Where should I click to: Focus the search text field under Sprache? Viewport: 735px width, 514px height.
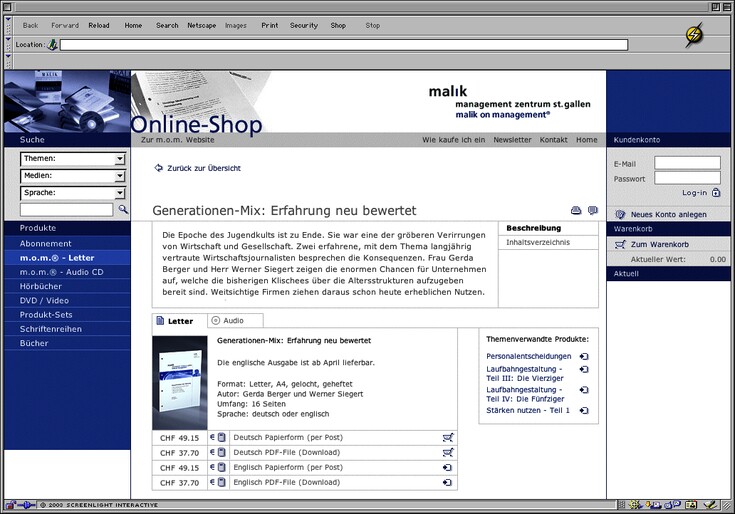(67, 209)
